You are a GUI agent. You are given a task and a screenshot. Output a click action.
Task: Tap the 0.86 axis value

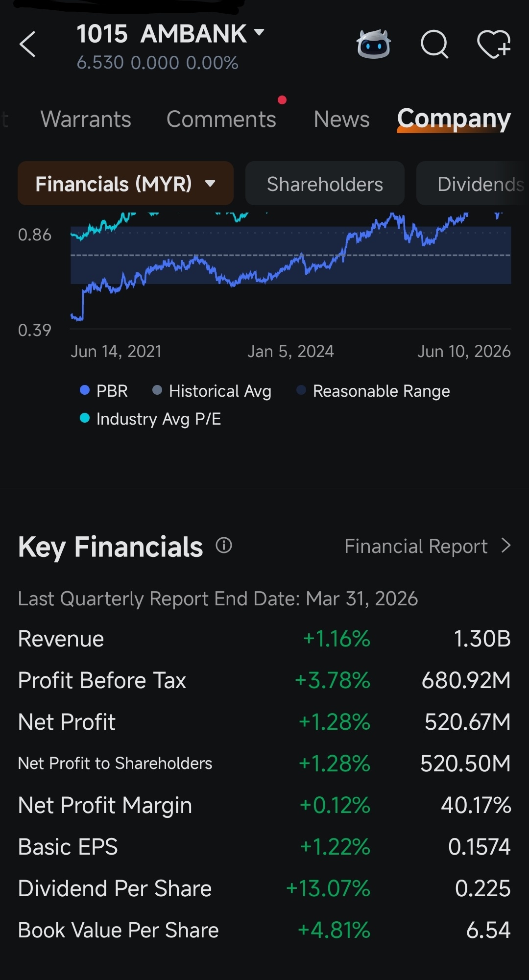[35, 235]
